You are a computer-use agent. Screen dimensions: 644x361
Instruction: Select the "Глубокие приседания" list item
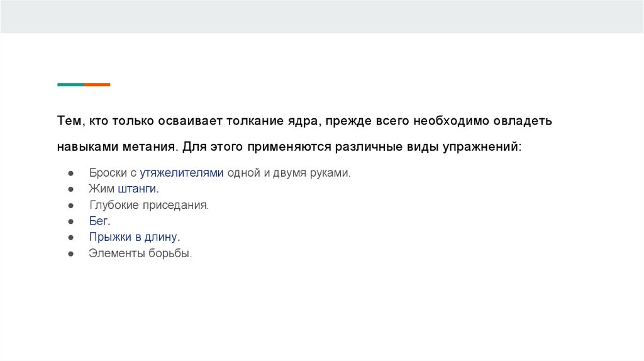148,204
